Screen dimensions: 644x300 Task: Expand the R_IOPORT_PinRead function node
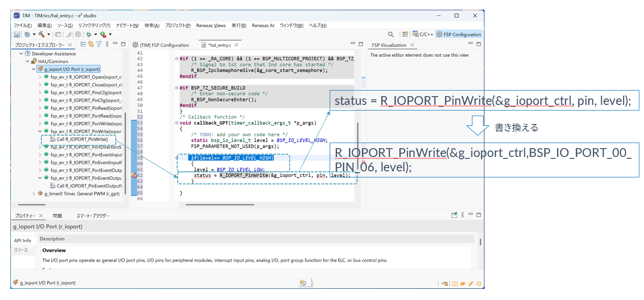40,108
